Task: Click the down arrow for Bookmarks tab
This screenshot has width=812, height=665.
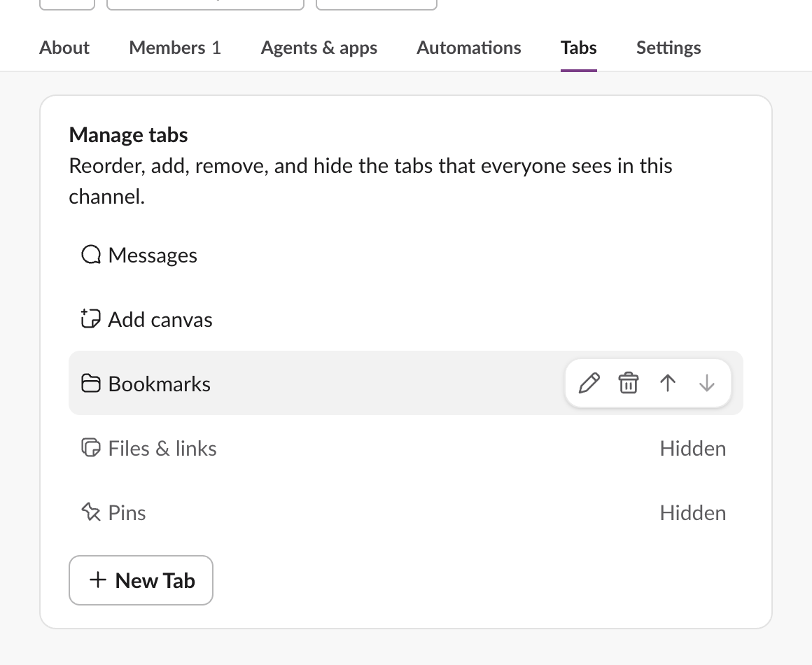Action: 707,384
